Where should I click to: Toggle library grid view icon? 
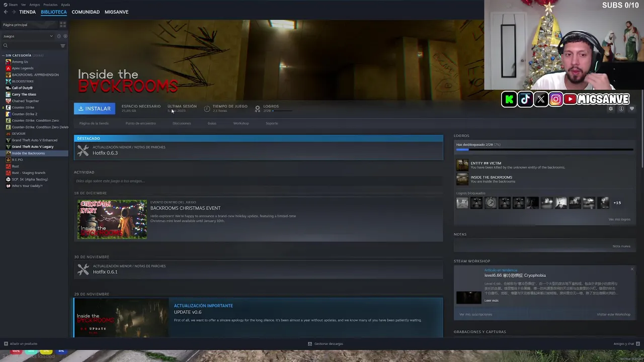[63, 25]
